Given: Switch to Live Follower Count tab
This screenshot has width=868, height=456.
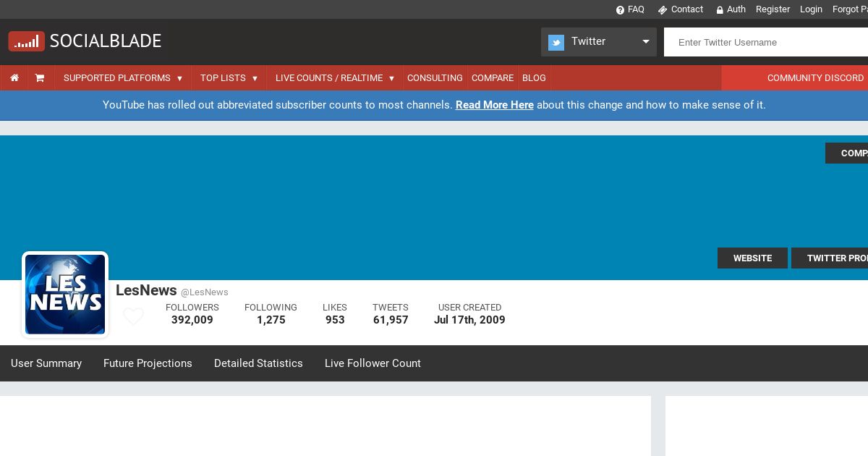Looking at the screenshot, I should [x=373, y=363].
